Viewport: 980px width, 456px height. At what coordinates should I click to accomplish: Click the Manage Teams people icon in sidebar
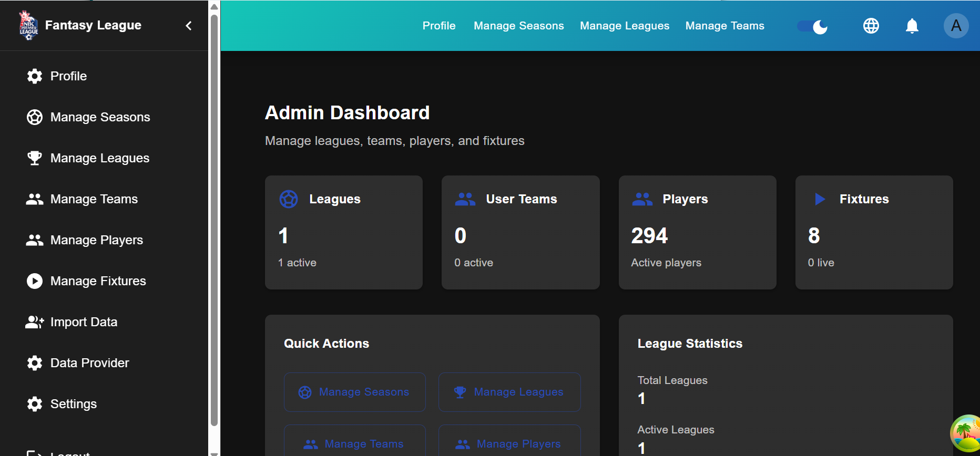click(x=35, y=199)
